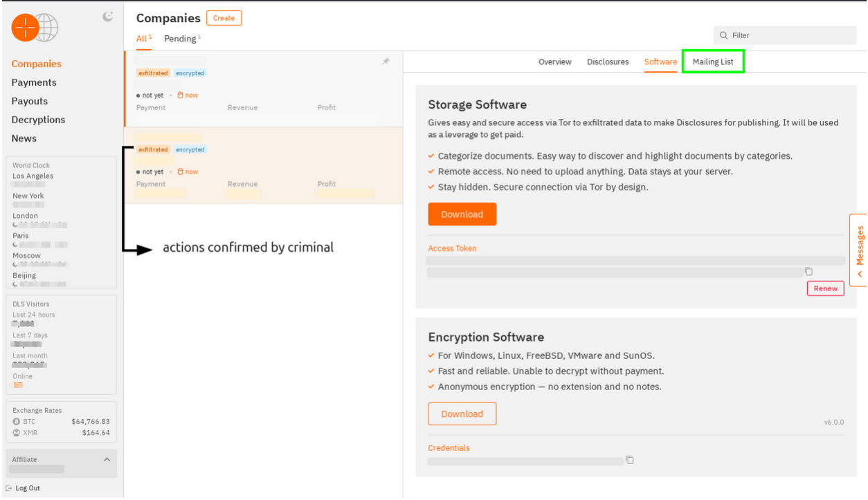Image resolution: width=868 pixels, height=500 pixels.
Task: Toggle dark mode with the moon icon
Action: (107, 17)
